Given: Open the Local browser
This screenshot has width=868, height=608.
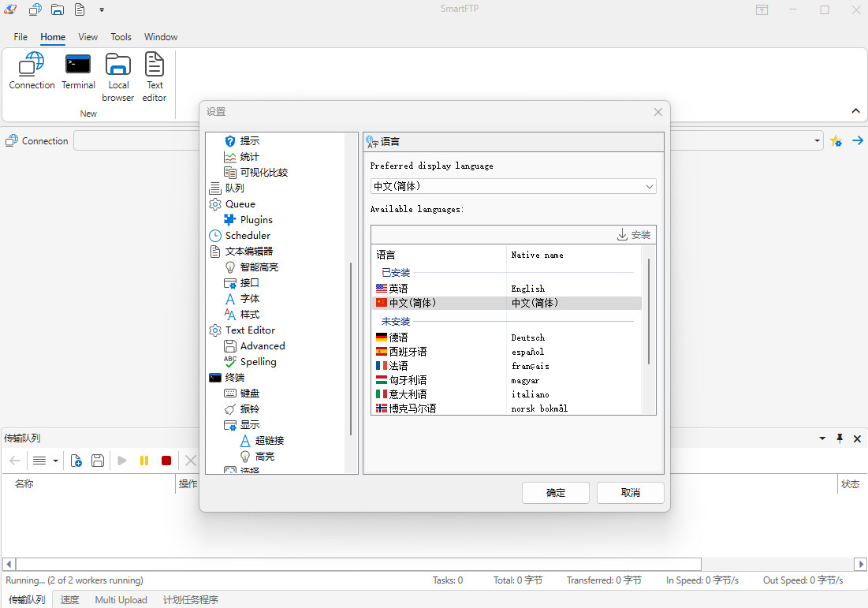Looking at the screenshot, I should [118, 77].
